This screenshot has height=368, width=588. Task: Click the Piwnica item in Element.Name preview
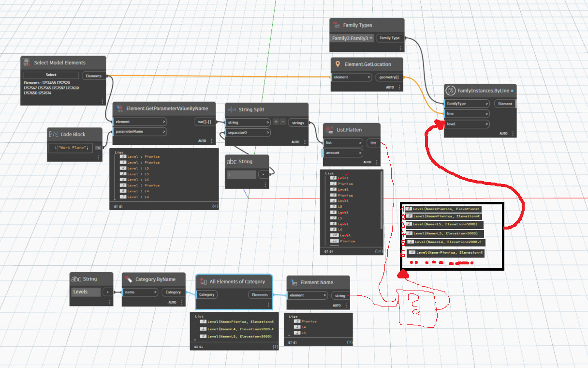tap(305, 321)
